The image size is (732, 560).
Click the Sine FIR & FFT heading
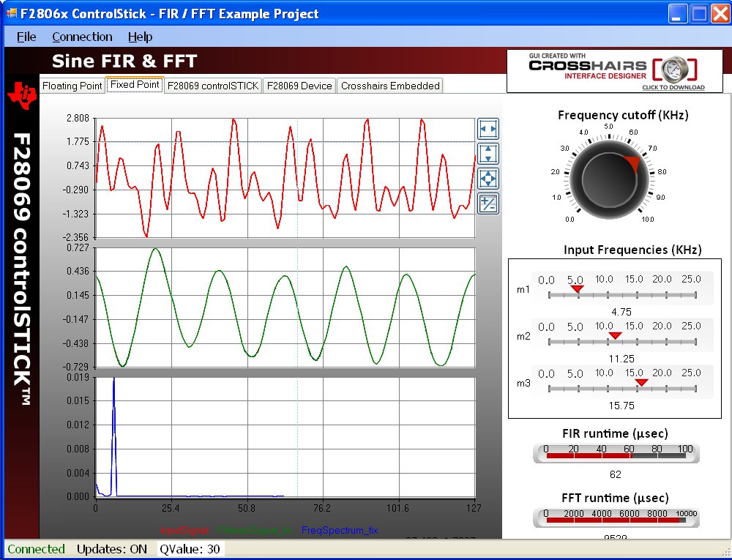tap(124, 61)
